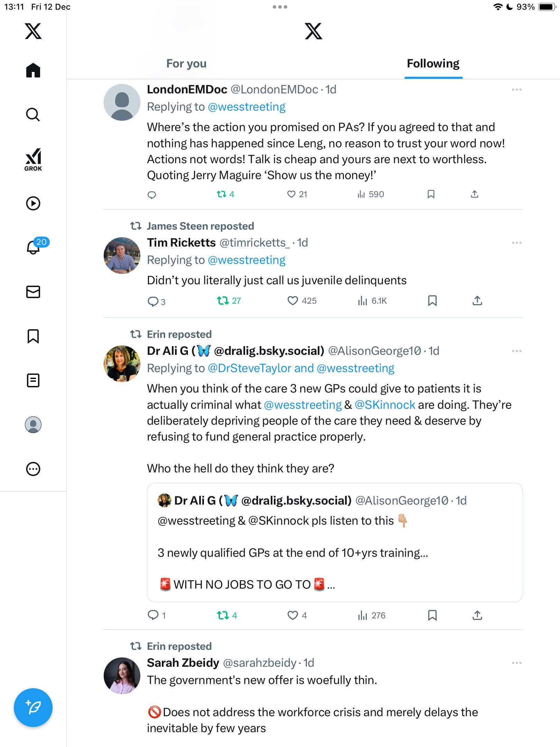Viewport: 560px width, 747px height.
Task: Open more options on Sarah Zbeidy's post
Action: click(516, 663)
